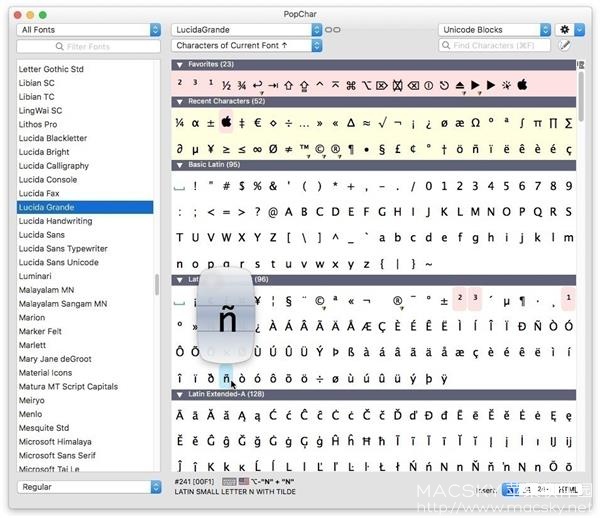Click the keyboard icon in the status bar
This screenshot has width=600, height=518.
[229, 481]
